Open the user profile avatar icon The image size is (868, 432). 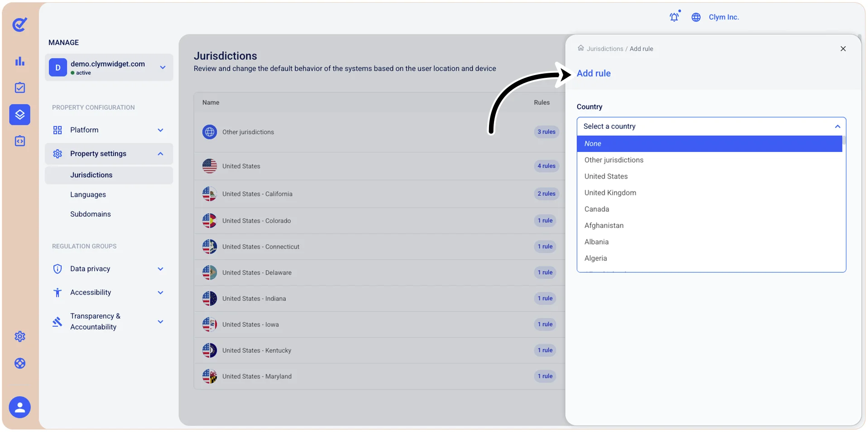(19, 408)
